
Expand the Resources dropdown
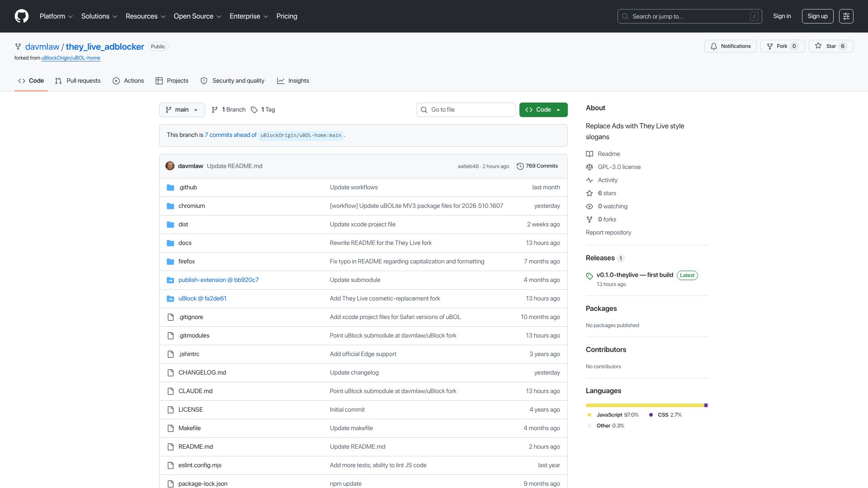click(146, 16)
